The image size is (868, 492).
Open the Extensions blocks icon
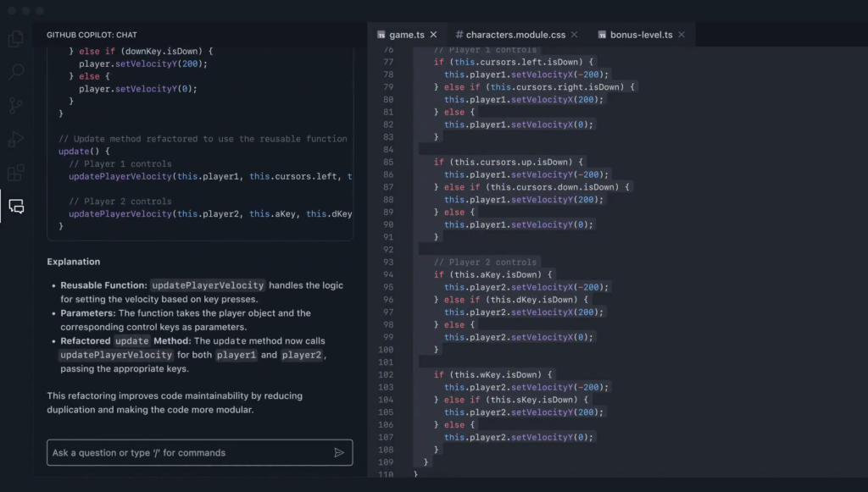click(16, 173)
